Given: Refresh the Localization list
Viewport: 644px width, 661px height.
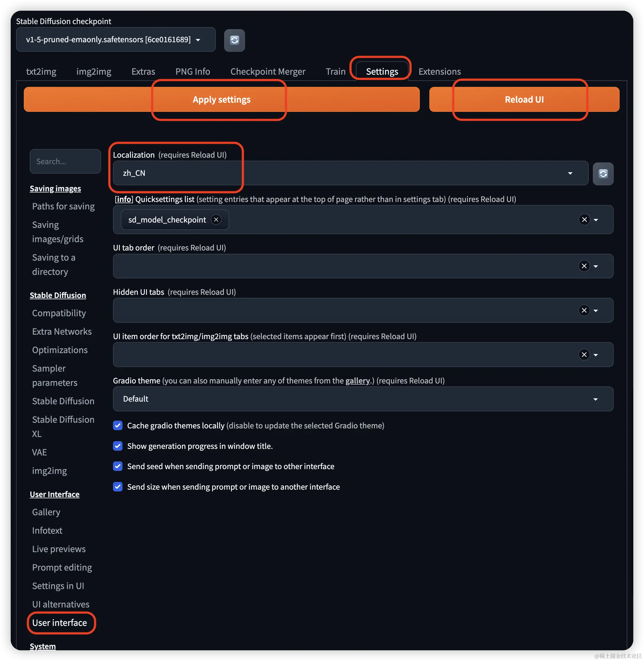Looking at the screenshot, I should pos(603,174).
